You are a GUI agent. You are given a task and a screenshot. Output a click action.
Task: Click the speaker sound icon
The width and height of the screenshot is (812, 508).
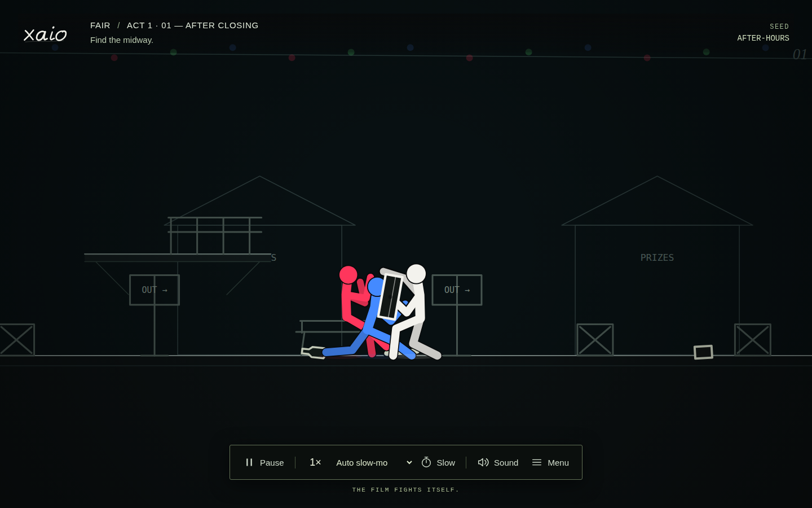(483, 462)
